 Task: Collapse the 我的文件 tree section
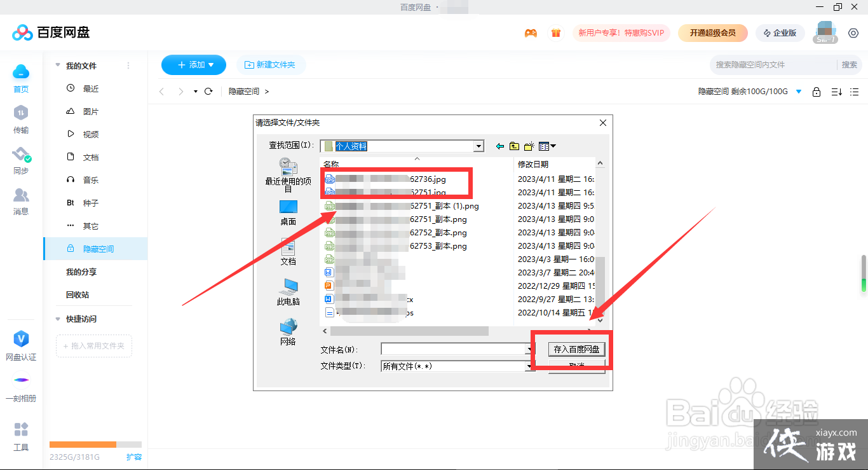click(x=58, y=66)
